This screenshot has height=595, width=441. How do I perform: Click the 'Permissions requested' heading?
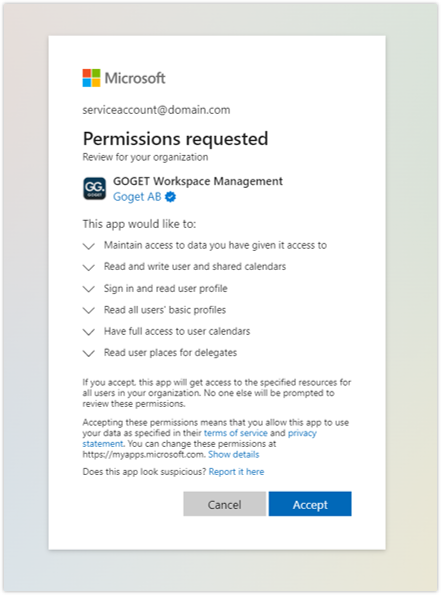coord(175,139)
